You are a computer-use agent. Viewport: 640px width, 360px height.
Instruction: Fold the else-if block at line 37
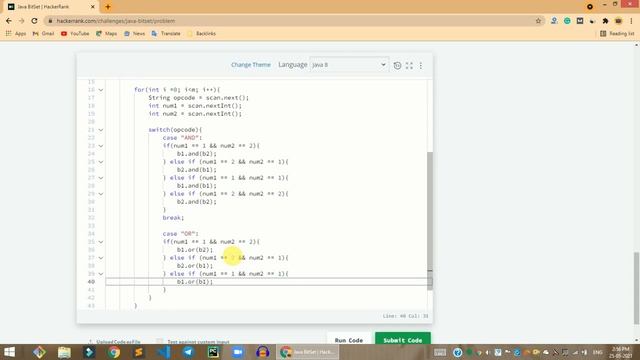(101, 258)
